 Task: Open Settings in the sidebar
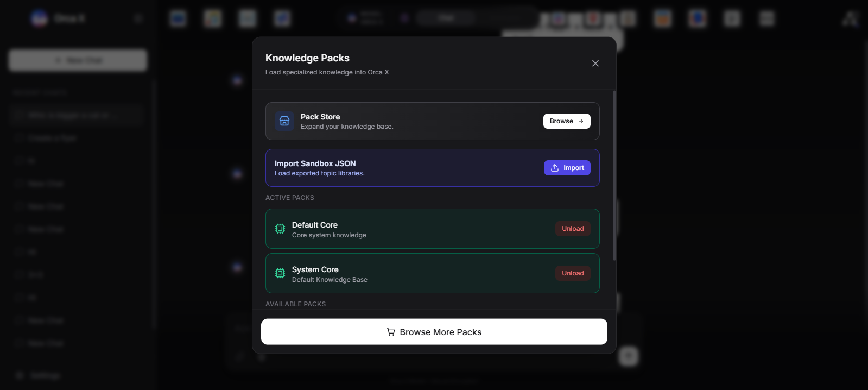[45, 376]
